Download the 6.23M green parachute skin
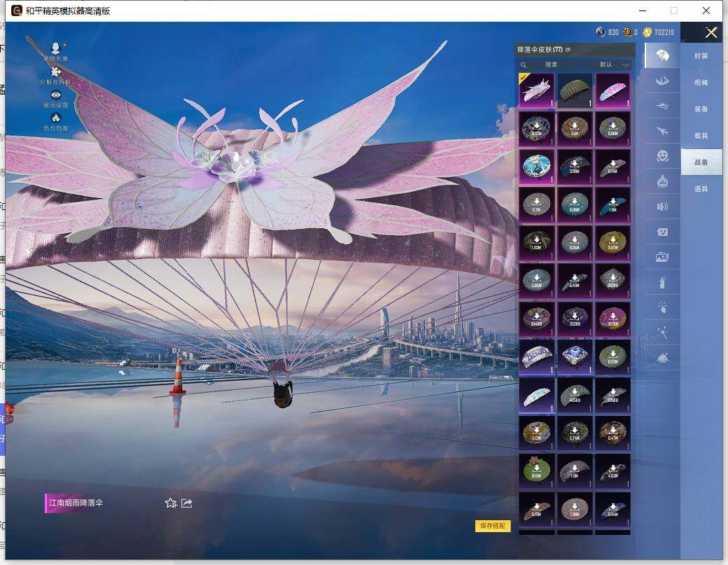 point(613,356)
